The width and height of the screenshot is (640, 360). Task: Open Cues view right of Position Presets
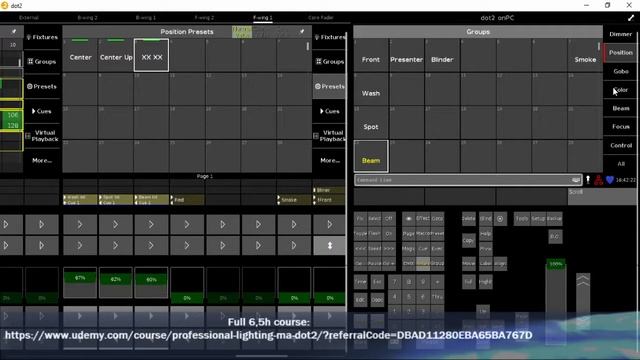pos(330,111)
